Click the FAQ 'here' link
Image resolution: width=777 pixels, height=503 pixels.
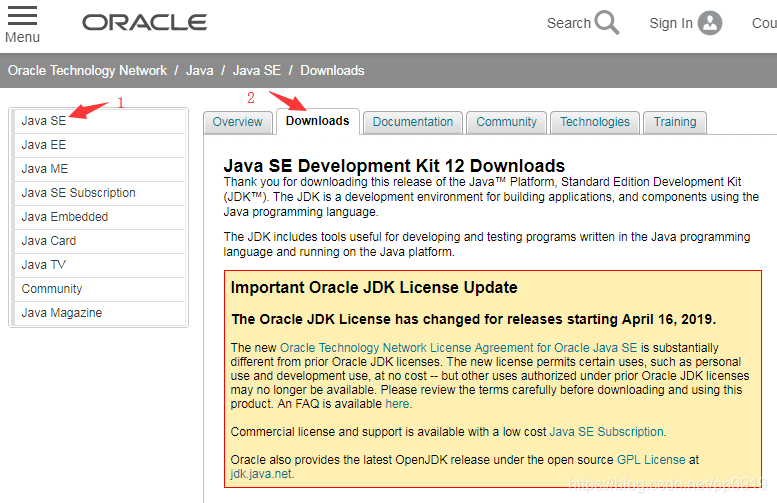click(x=397, y=404)
